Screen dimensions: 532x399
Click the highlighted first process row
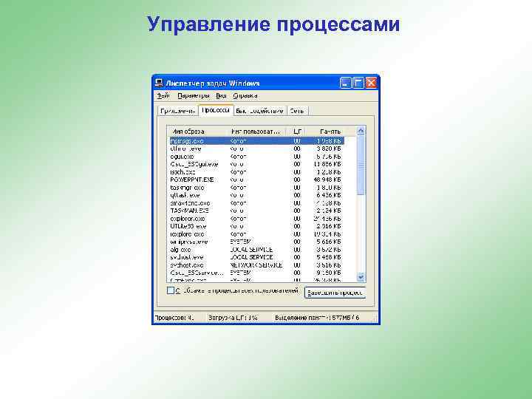[257, 141]
